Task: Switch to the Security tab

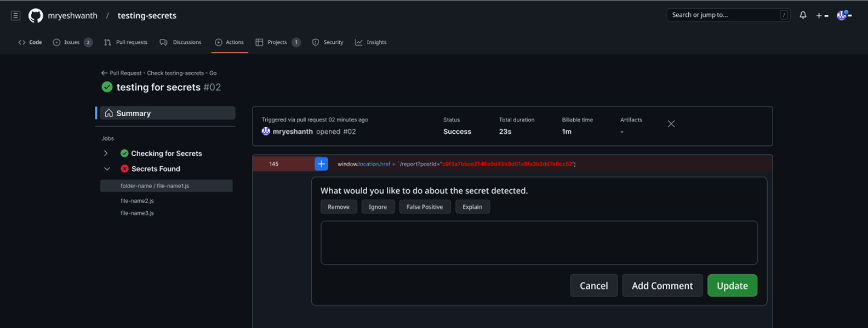Action: coord(328,42)
